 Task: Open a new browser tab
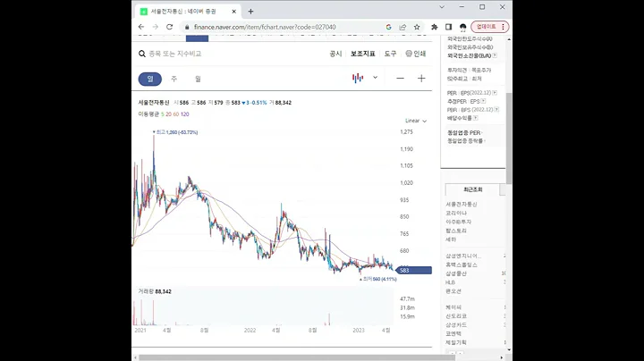click(x=250, y=12)
